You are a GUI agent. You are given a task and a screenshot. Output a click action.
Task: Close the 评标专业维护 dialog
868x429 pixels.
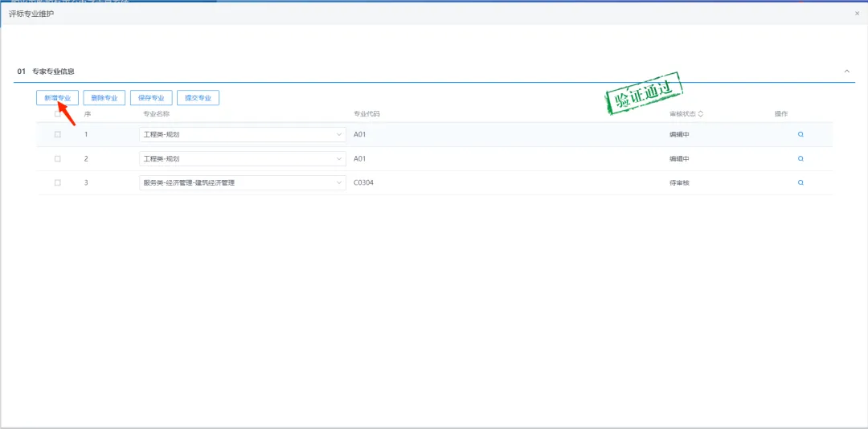(857, 14)
